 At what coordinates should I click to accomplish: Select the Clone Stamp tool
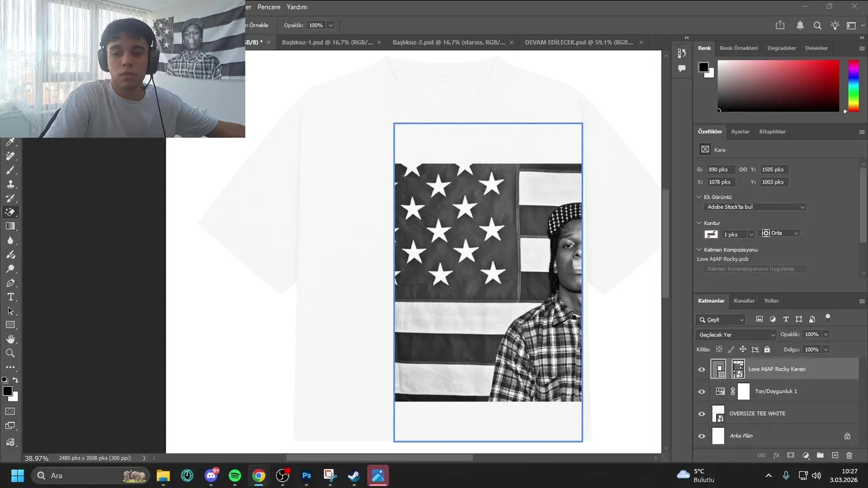pyautogui.click(x=10, y=184)
